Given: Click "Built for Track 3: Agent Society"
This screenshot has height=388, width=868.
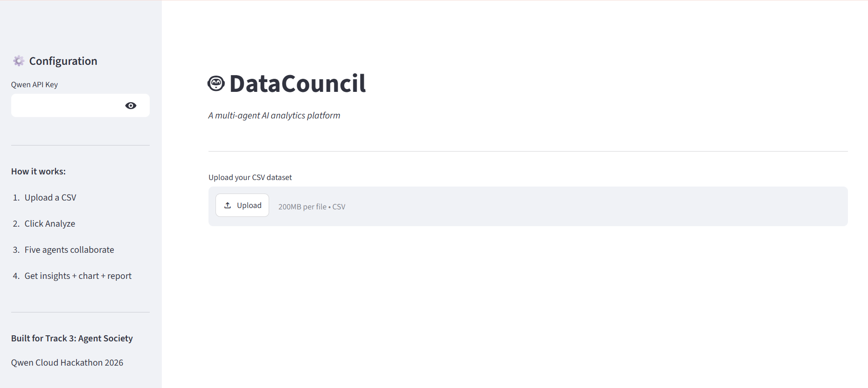Looking at the screenshot, I should pos(72,338).
